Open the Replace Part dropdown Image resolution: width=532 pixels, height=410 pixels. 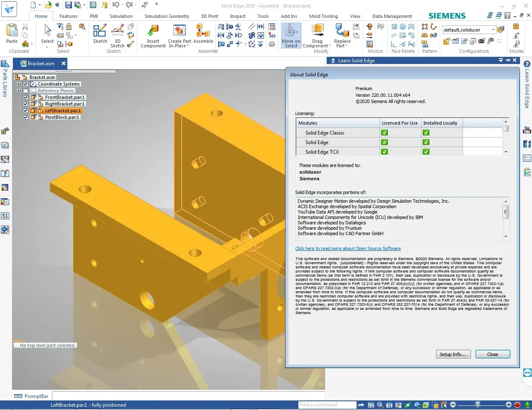click(347, 46)
